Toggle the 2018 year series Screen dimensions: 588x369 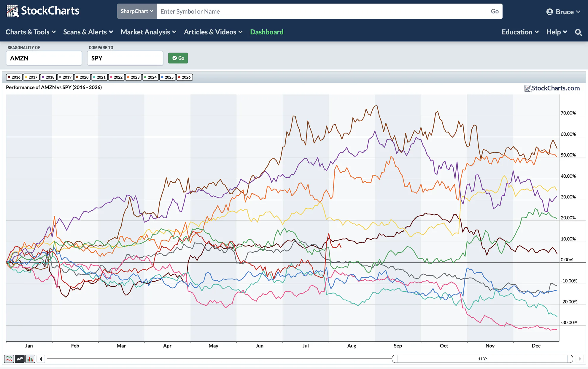[48, 77]
